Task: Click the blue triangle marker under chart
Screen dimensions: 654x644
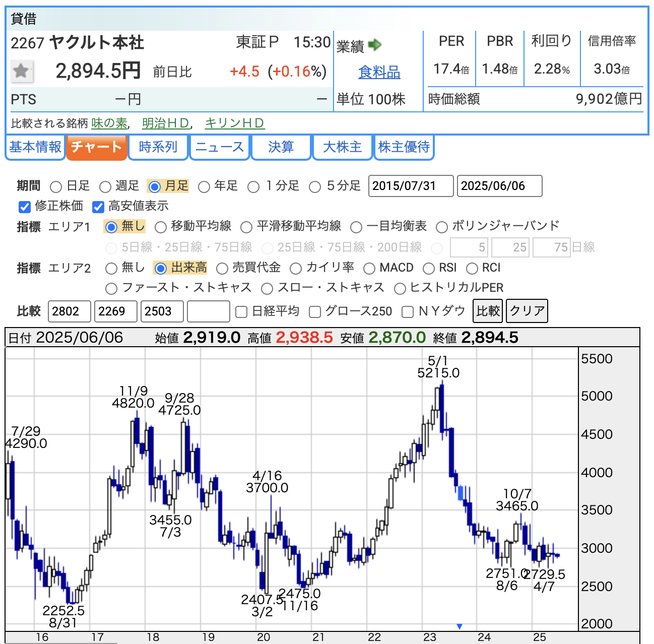Action: pos(460,626)
